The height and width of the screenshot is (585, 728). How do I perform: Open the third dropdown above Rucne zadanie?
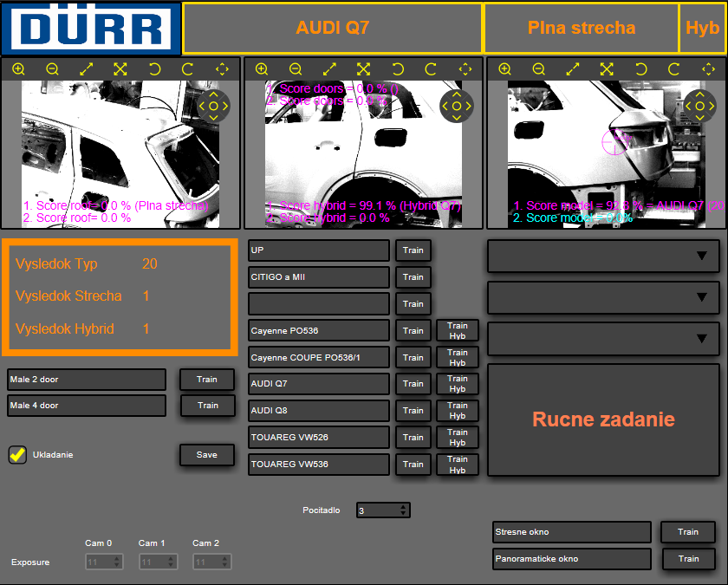click(x=603, y=339)
